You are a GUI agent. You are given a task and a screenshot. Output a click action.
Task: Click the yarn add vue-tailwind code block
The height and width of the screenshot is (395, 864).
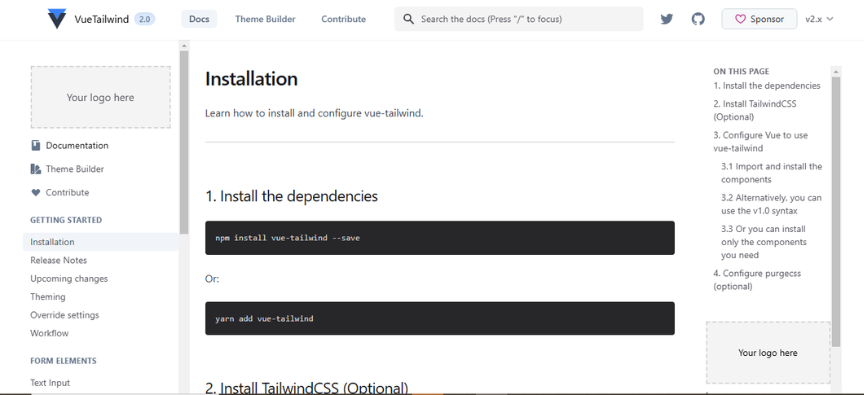(440, 318)
